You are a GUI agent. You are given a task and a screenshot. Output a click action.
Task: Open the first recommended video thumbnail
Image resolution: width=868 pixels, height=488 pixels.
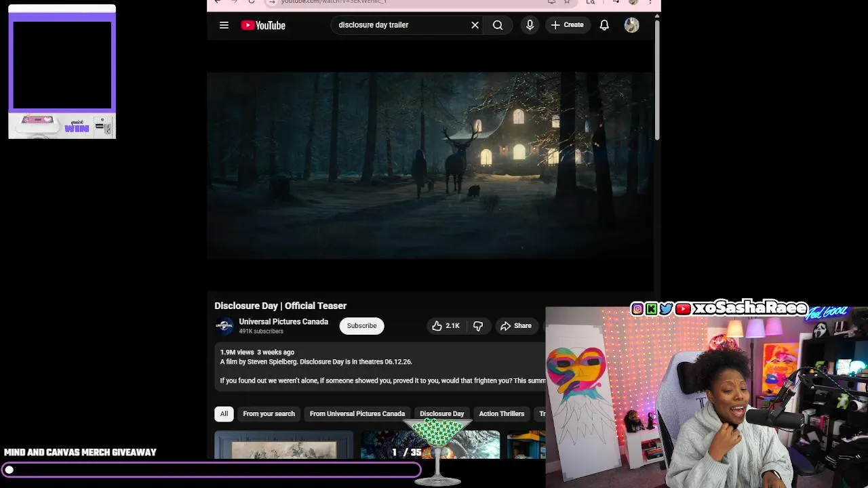(x=284, y=445)
